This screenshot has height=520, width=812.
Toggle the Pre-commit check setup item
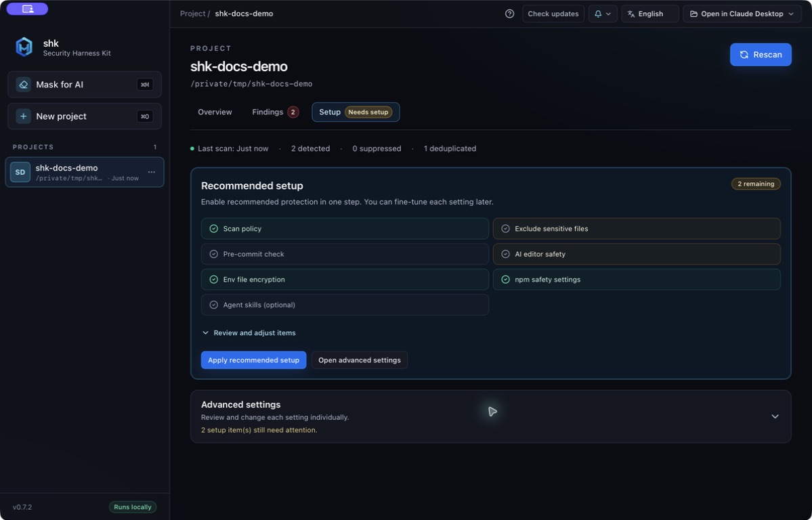345,254
